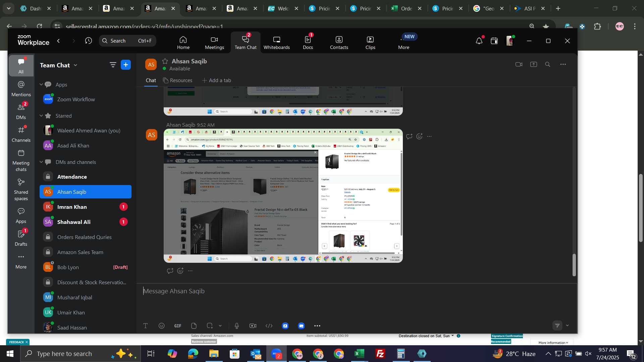Search within the Ahsan Saqib chat
This screenshot has width=644, height=362.
[548, 64]
